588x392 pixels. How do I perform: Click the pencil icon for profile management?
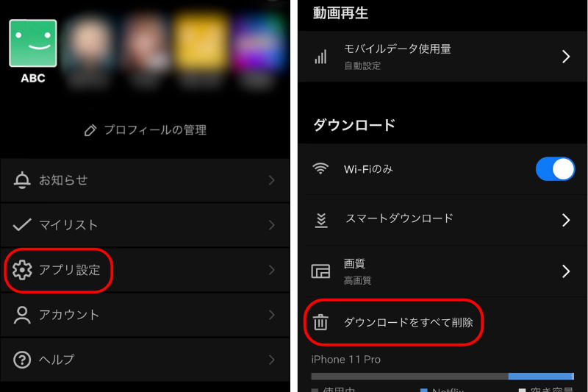[x=90, y=130]
